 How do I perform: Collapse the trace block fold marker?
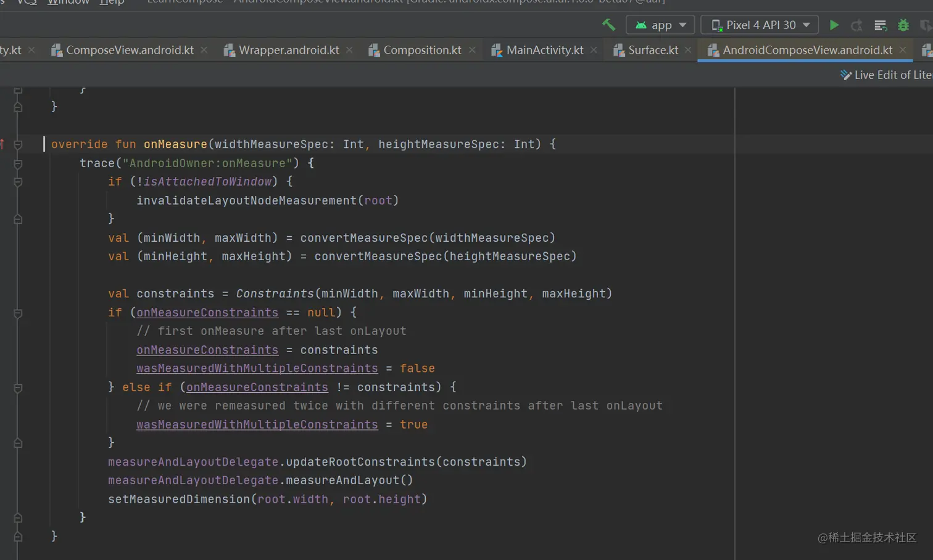coord(18,163)
